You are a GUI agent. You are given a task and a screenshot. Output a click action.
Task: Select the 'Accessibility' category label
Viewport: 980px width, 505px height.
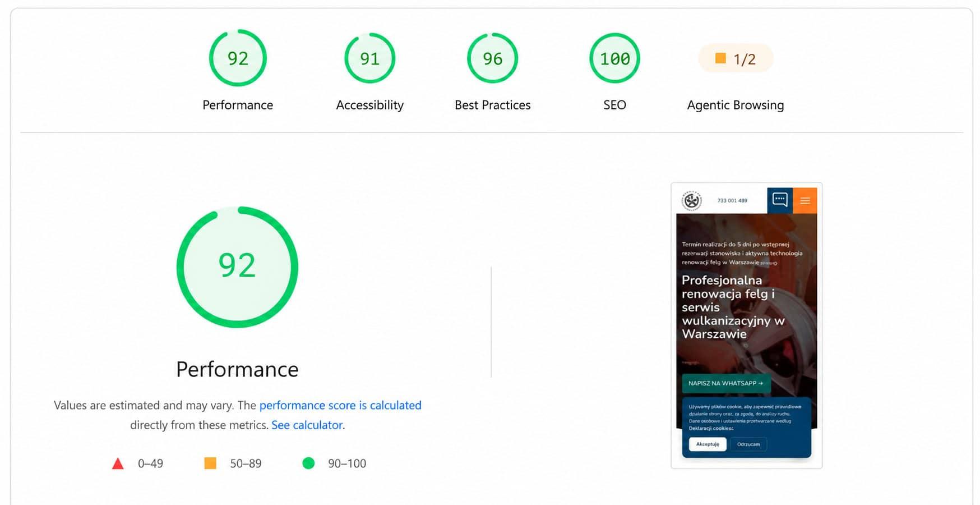[369, 105]
